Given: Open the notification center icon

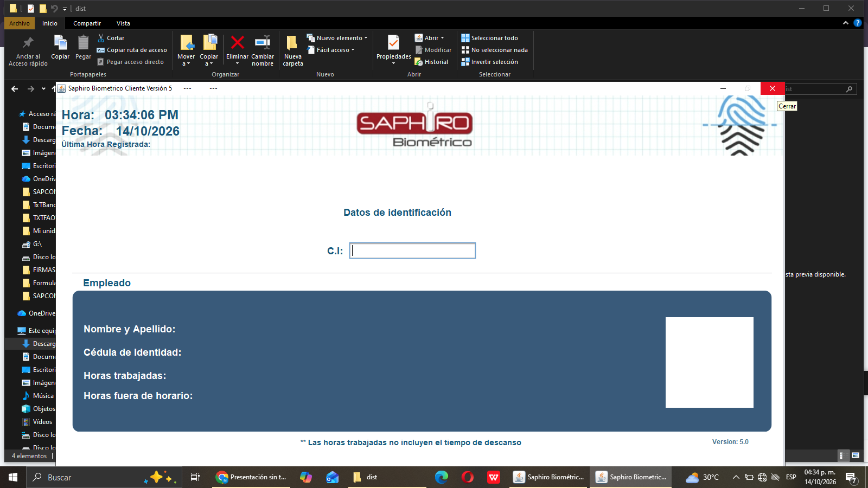Looking at the screenshot, I should click(x=851, y=478).
